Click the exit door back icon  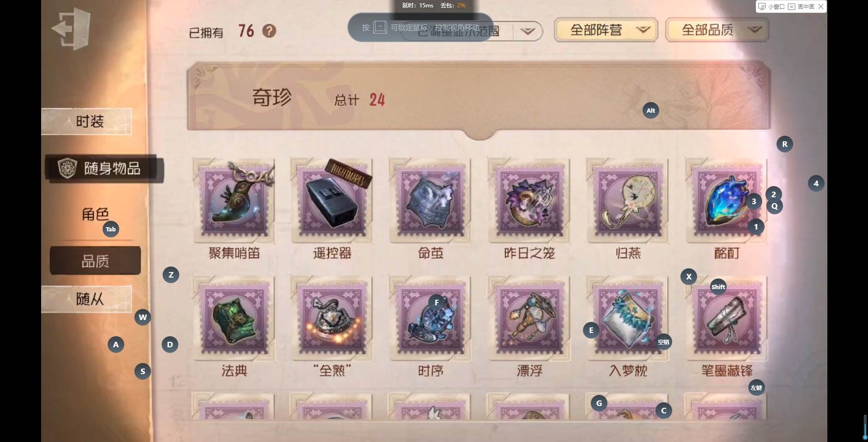pyautogui.click(x=71, y=29)
